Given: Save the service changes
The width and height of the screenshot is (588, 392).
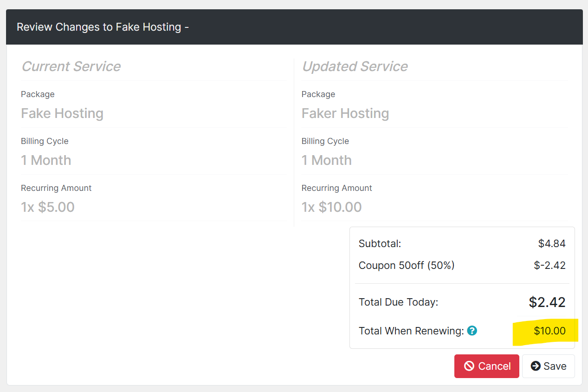Looking at the screenshot, I should [x=548, y=366].
